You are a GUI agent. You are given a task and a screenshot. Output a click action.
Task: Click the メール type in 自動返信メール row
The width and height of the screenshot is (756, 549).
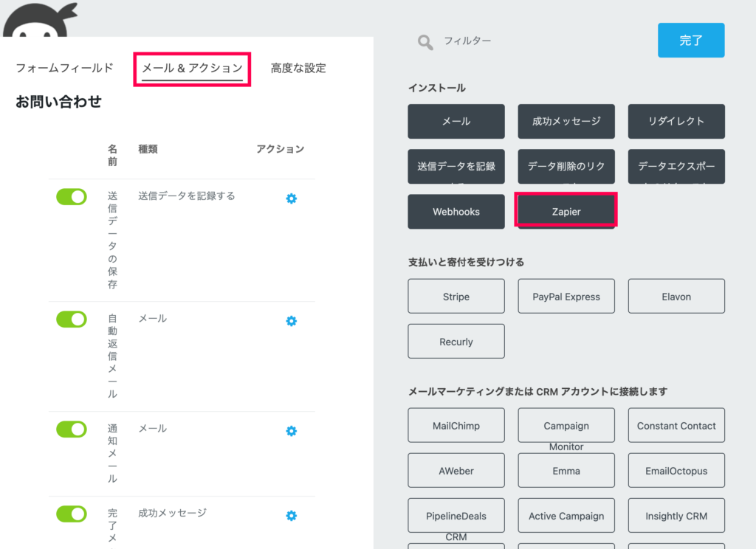tap(152, 318)
